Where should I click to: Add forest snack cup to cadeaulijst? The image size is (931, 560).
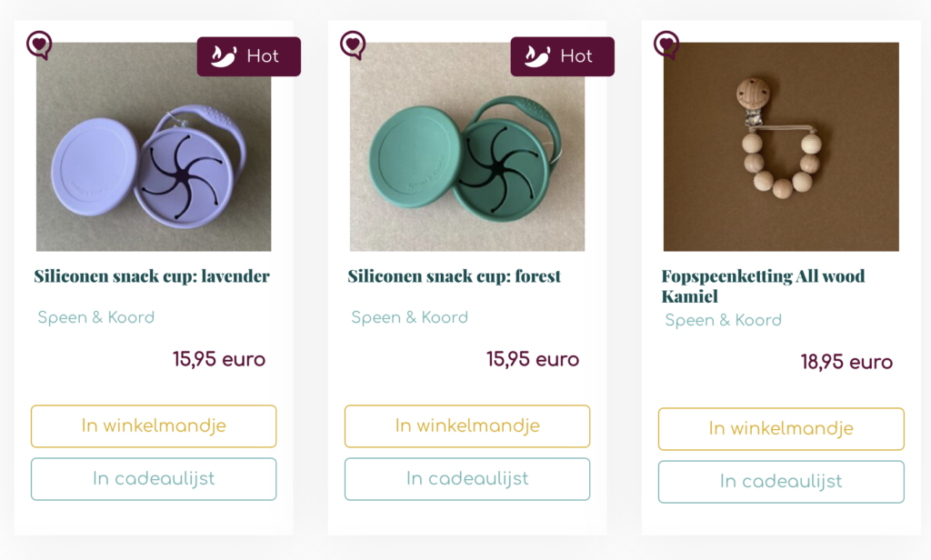pos(467,479)
